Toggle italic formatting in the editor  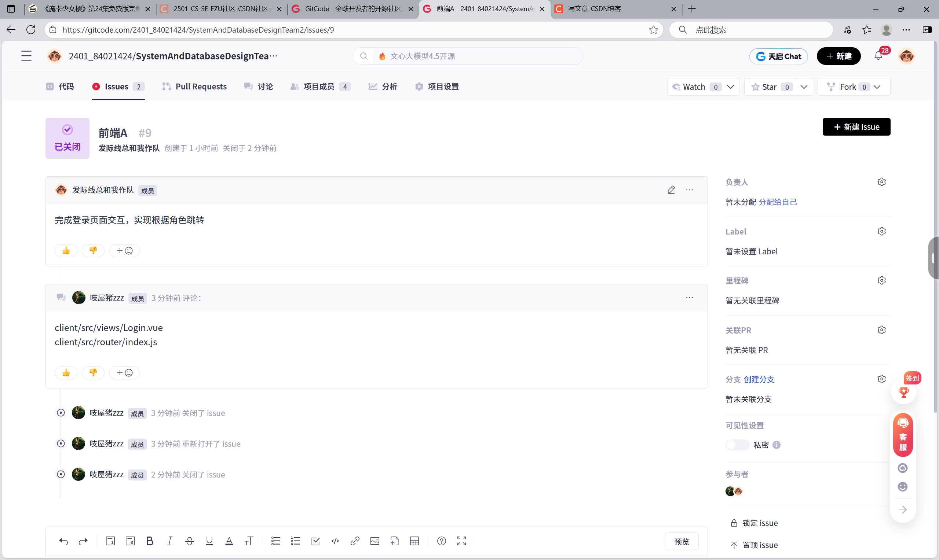pyautogui.click(x=169, y=541)
